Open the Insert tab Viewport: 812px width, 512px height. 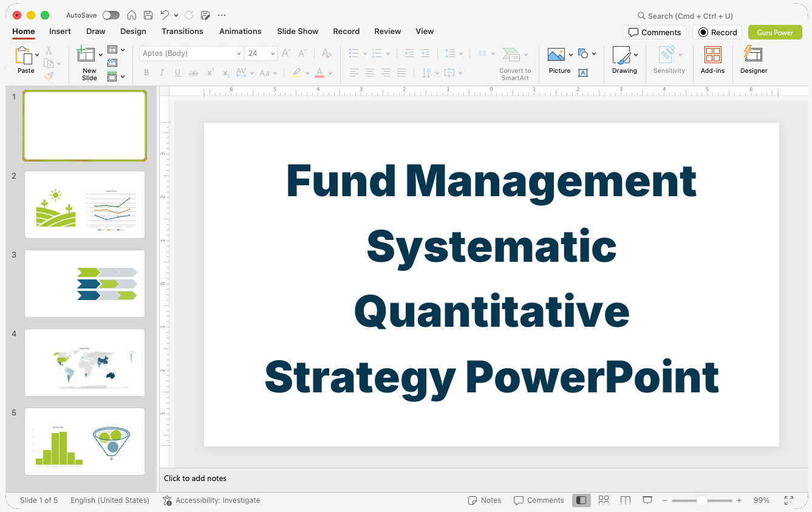tap(60, 31)
